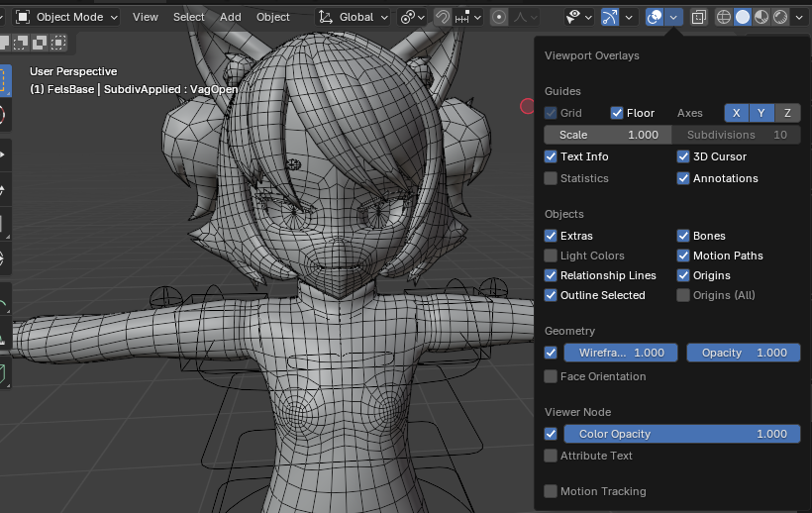
Task: Open the Add menu
Action: tap(230, 17)
